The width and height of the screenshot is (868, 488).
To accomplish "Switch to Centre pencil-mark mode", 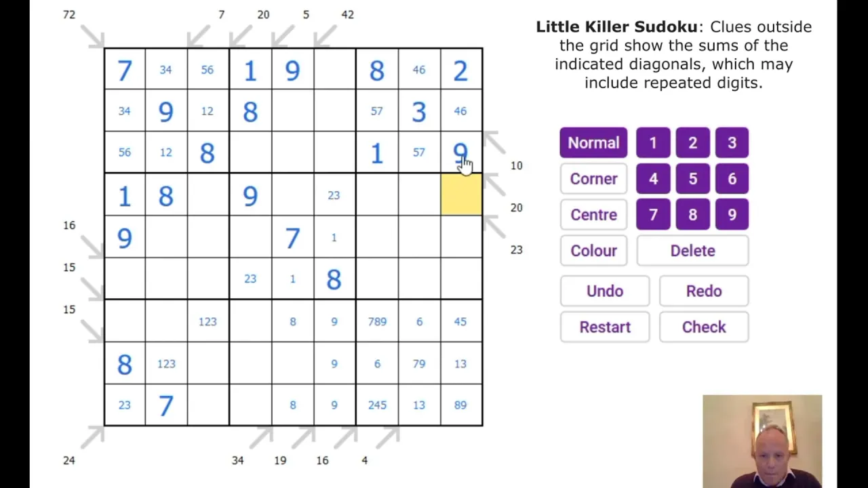I will point(593,215).
